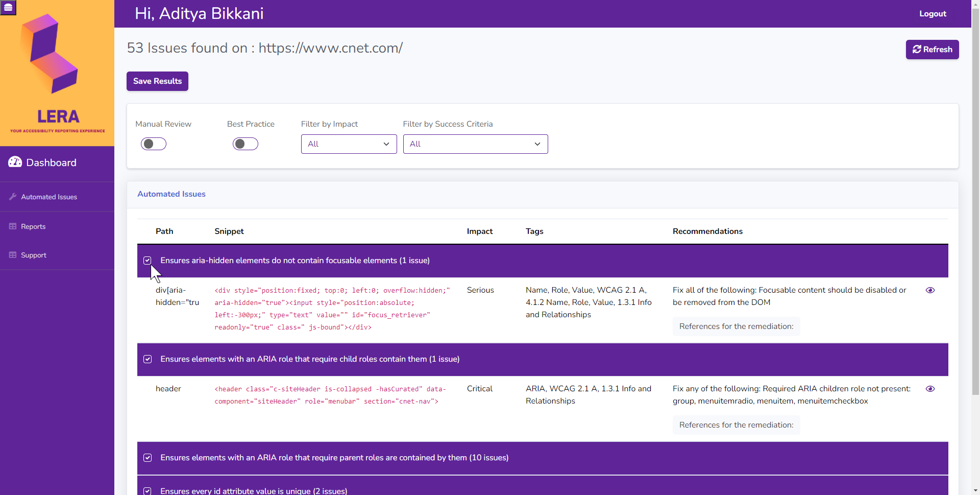
Task: Click the hamburger menu icon at top-left
Action: 8,8
